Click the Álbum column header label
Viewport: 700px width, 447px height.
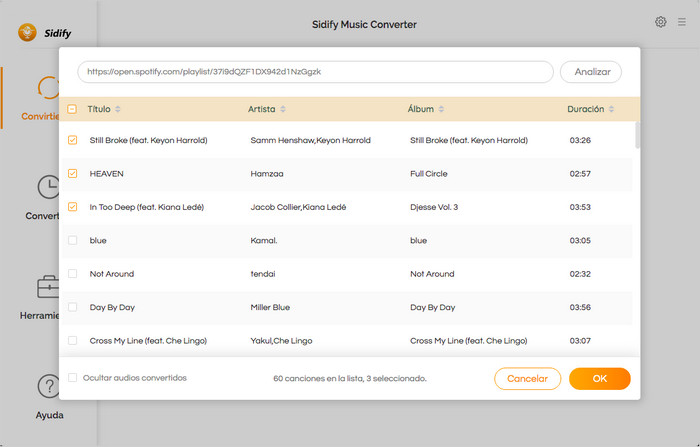[x=421, y=109]
